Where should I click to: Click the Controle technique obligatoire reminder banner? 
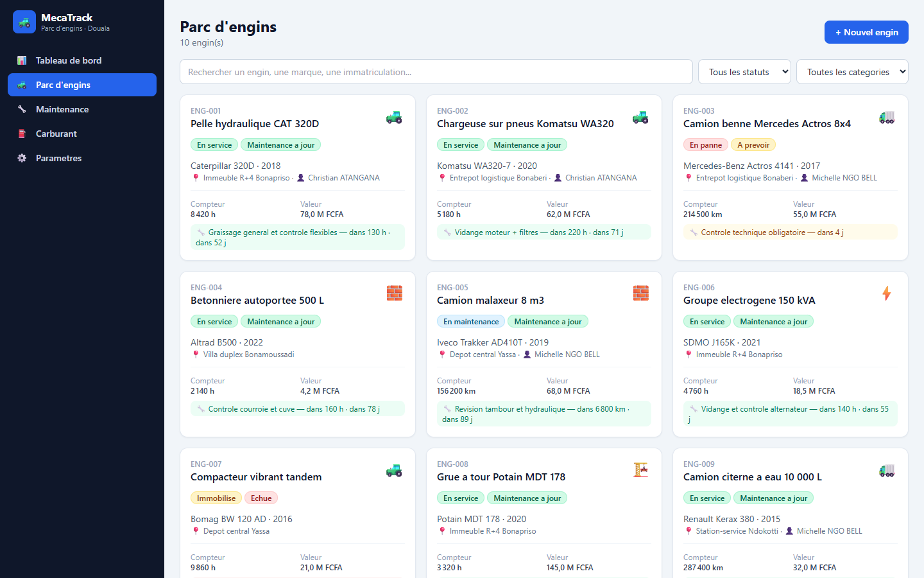pos(791,232)
